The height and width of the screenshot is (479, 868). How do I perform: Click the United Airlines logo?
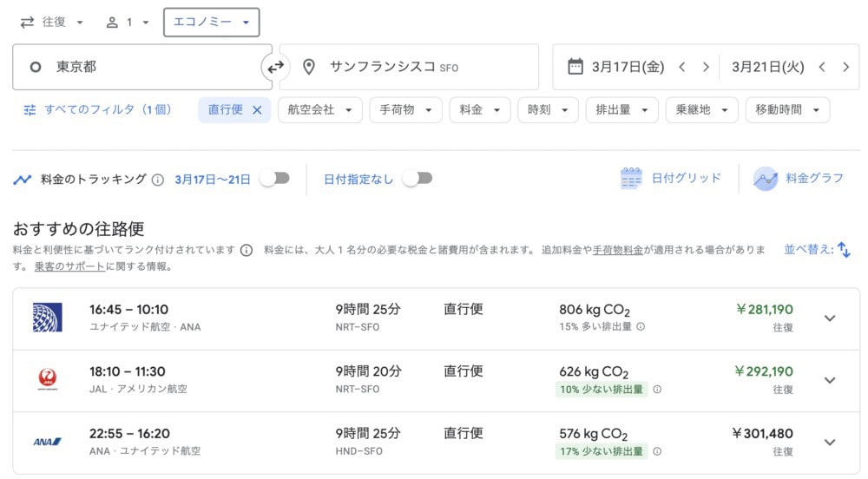coord(47,318)
